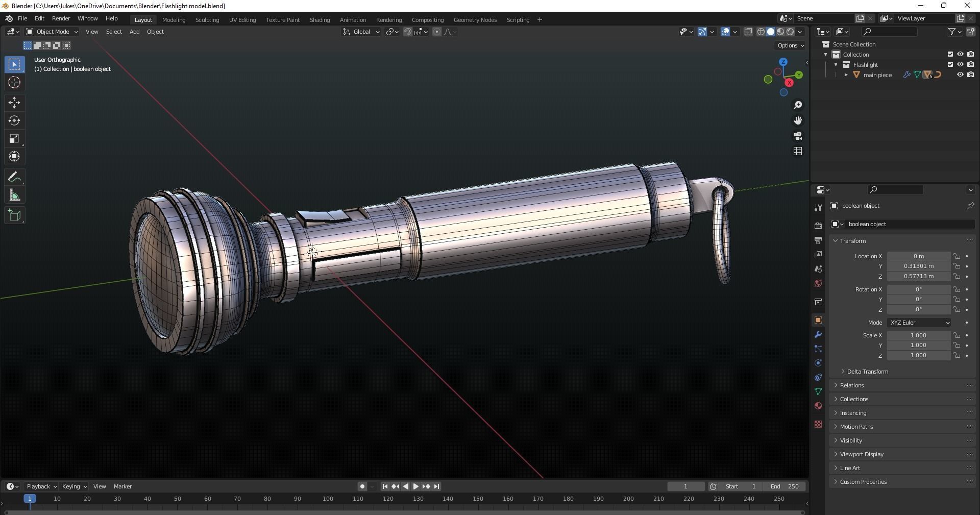The image size is (980, 515).
Task: Select the Add Cube tool
Action: tap(14, 215)
